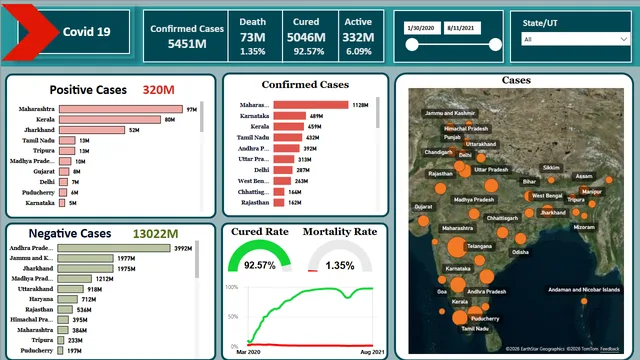Click the Negative Cases chart scrollbar
The image size is (640, 360).
point(197,260)
